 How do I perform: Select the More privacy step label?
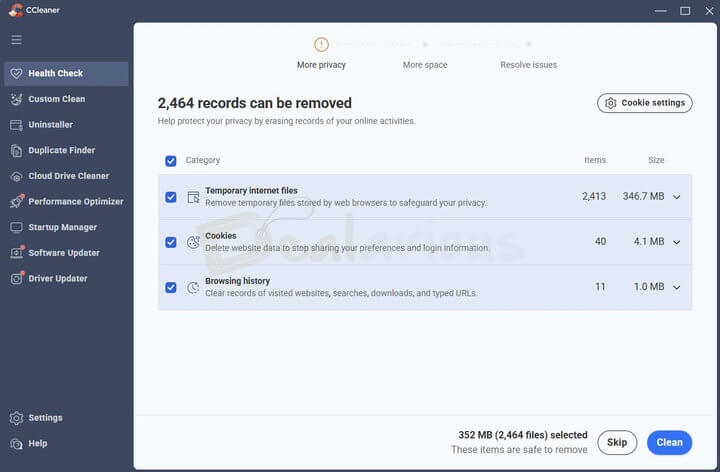[321, 65]
